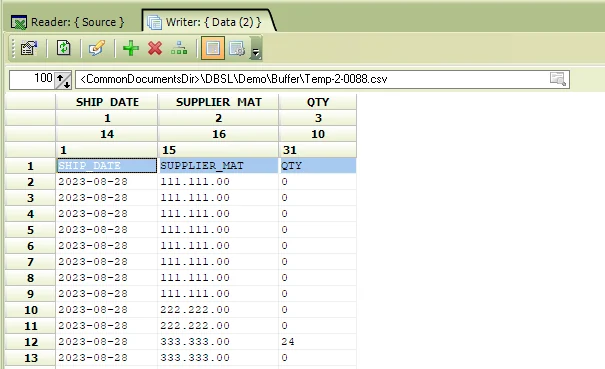Click start position 15 header cell
The width and height of the screenshot is (605, 369).
pyautogui.click(x=218, y=150)
